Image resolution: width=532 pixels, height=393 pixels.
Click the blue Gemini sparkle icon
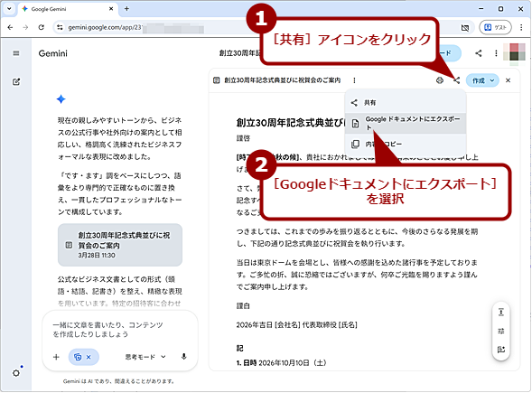point(61,99)
